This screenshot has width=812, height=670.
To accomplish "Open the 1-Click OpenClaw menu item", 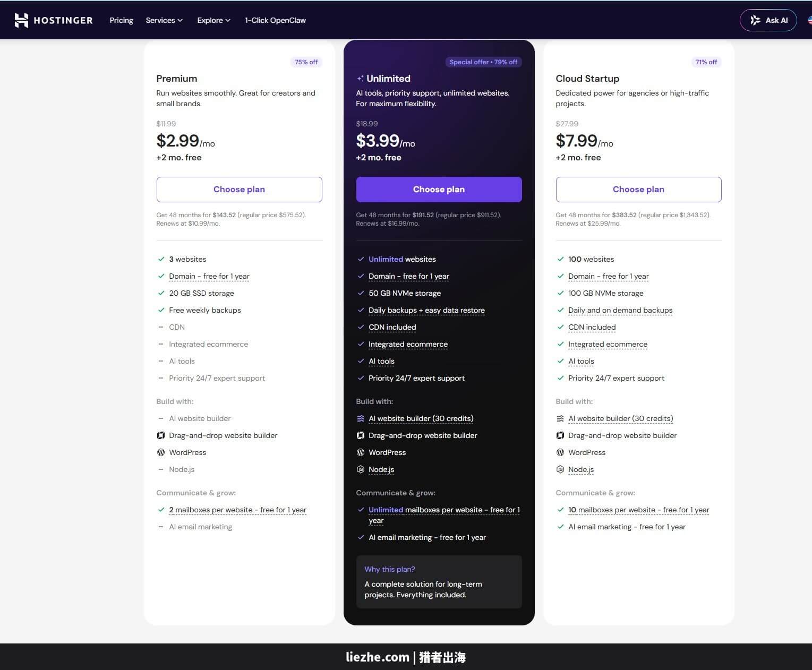I will tap(275, 20).
